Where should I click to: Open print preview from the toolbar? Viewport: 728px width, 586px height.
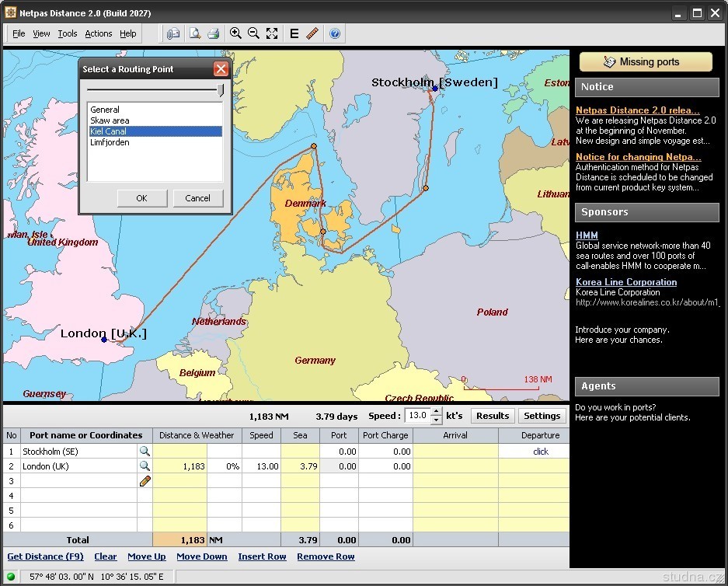coord(195,33)
